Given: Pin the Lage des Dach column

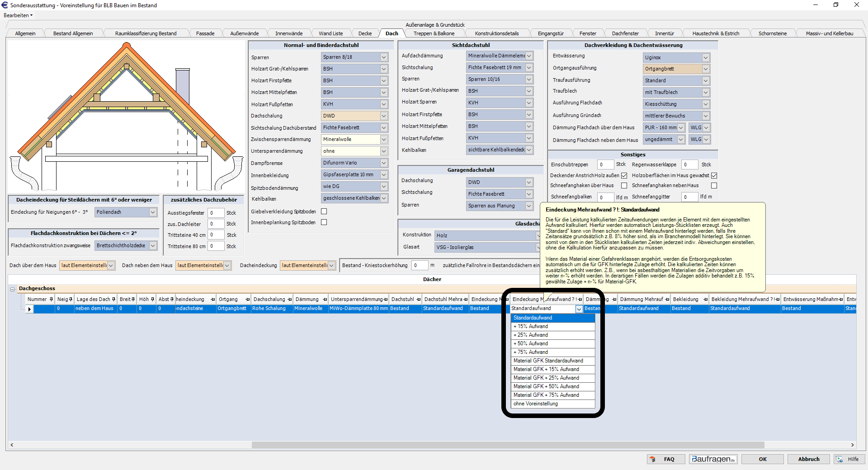Looking at the screenshot, I should 113,299.
